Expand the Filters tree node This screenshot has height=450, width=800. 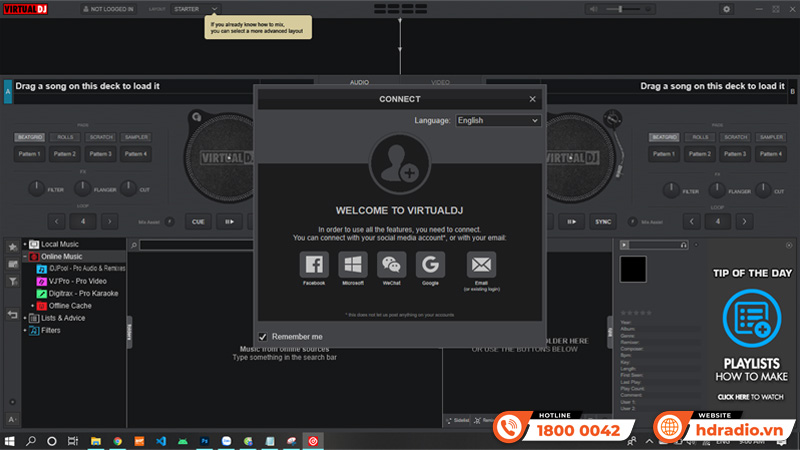25,331
